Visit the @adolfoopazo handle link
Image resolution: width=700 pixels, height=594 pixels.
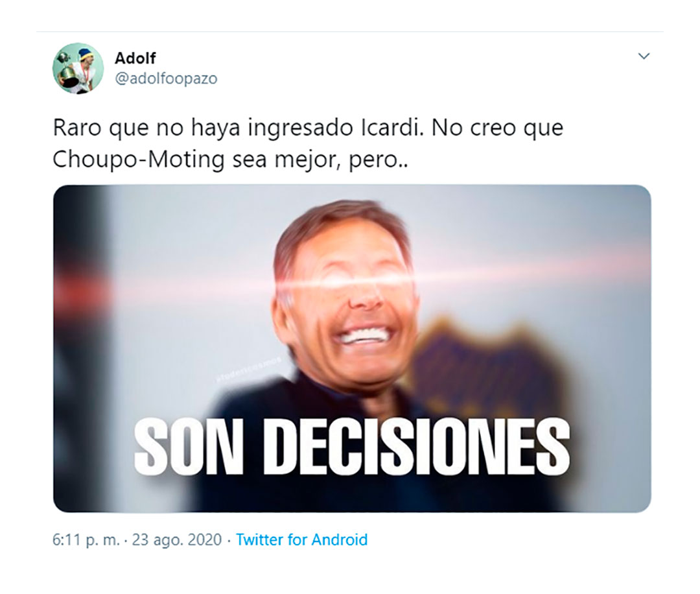166,78
